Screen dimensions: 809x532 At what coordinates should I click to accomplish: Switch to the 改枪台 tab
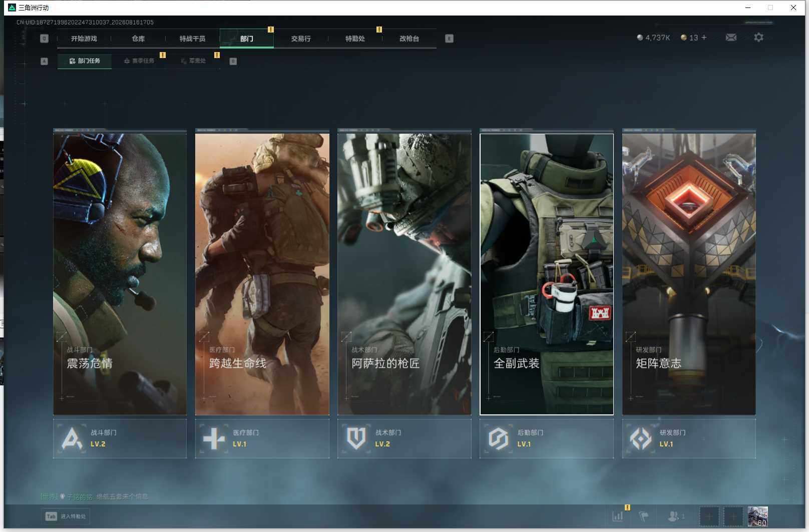(x=409, y=39)
